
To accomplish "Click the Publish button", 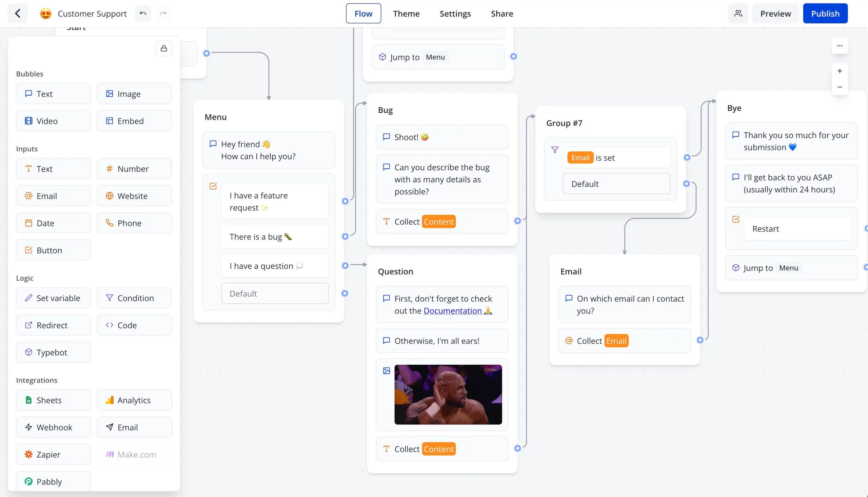I will pyautogui.click(x=826, y=13).
